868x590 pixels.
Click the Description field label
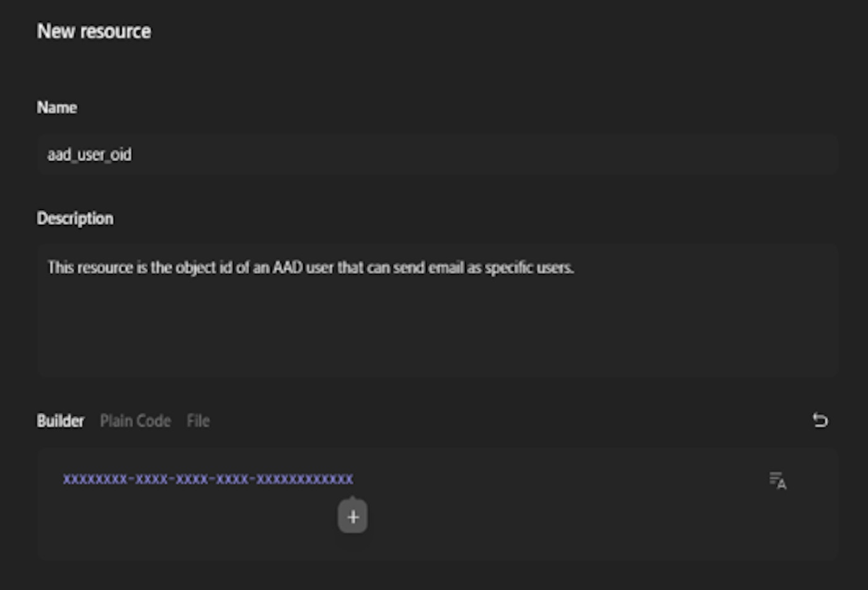point(75,218)
